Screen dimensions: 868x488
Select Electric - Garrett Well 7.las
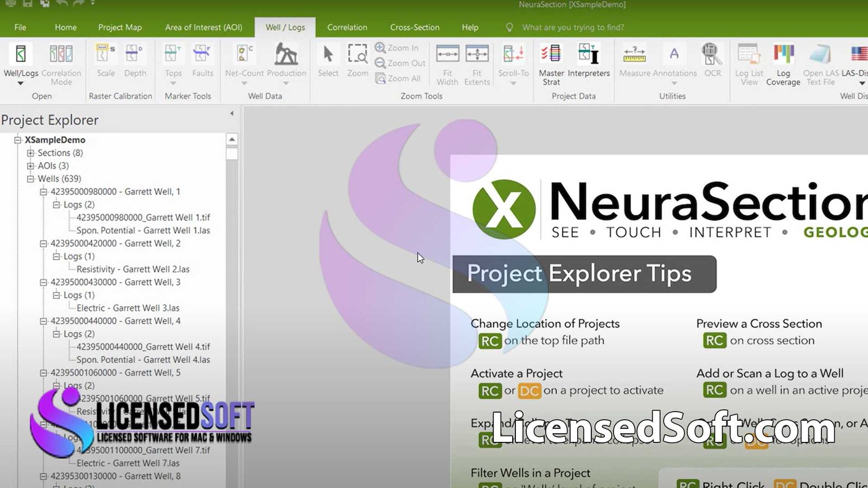[x=128, y=464]
